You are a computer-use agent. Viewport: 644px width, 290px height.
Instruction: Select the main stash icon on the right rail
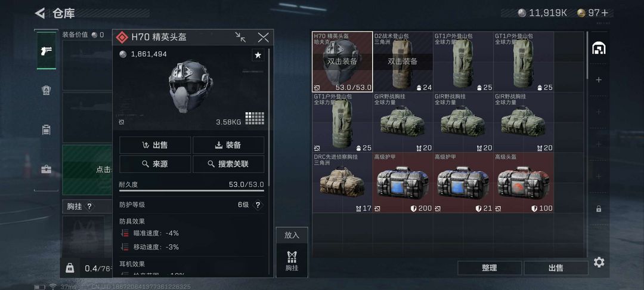(599, 48)
